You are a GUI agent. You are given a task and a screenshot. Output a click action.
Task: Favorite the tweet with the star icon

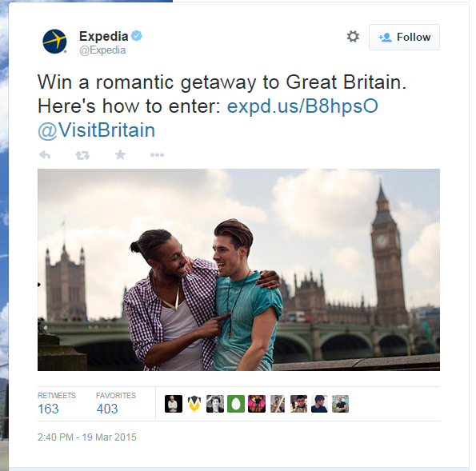pos(120,155)
